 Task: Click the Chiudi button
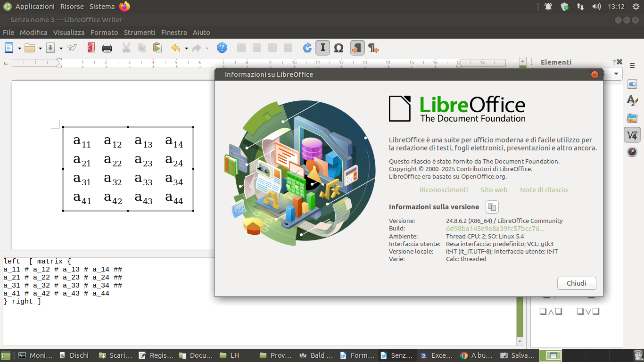(x=577, y=283)
